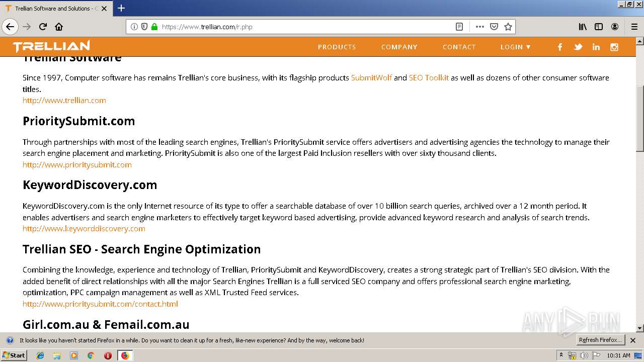Image resolution: width=644 pixels, height=362 pixels.
Task: Reload the page with refresh icon
Action: click(43, 27)
